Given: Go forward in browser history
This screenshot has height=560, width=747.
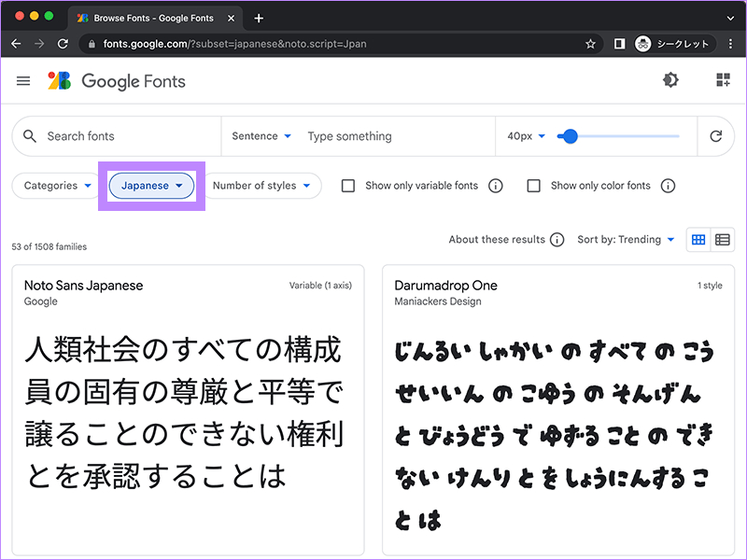Looking at the screenshot, I should 39,44.
